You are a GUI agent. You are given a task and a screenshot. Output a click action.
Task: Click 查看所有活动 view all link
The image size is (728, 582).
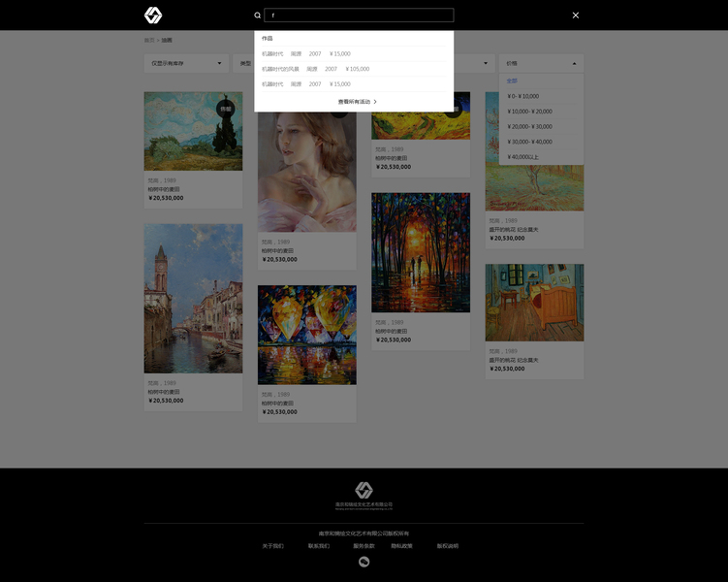coord(354,102)
